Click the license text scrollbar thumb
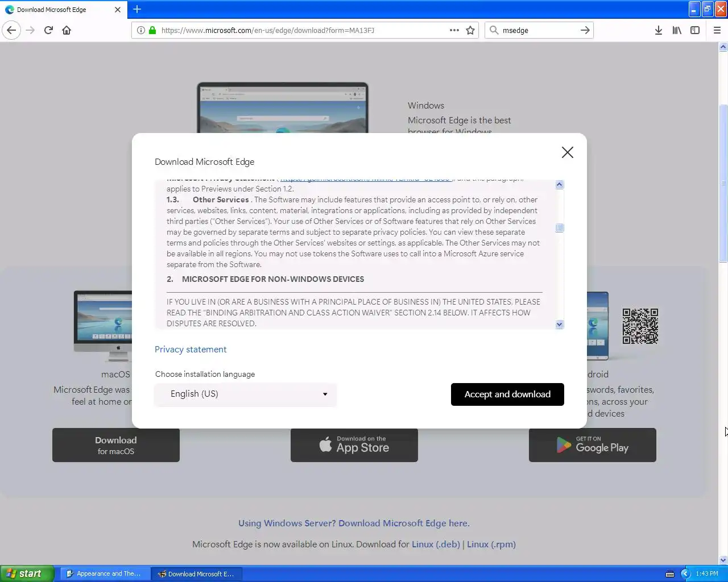The width and height of the screenshot is (728, 582). (560, 228)
